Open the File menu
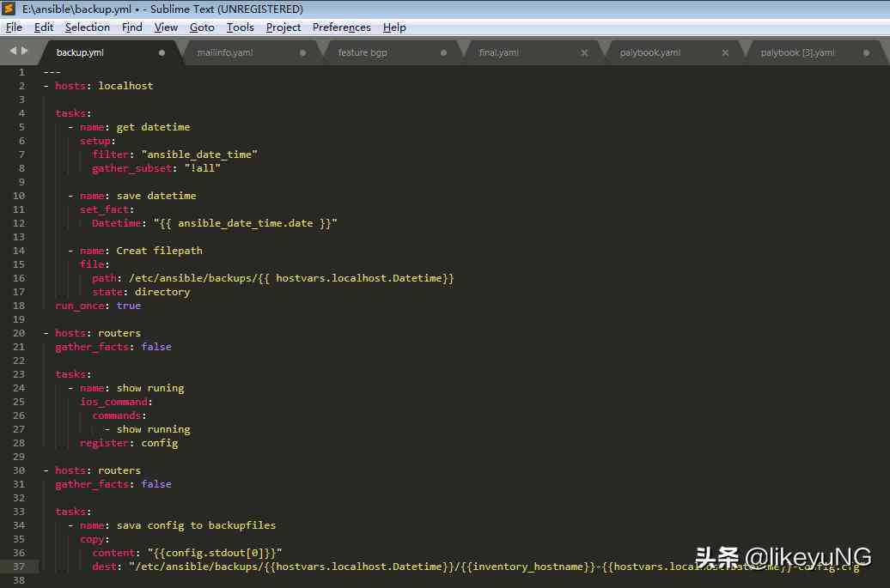This screenshot has height=588, width=890. tap(15, 27)
